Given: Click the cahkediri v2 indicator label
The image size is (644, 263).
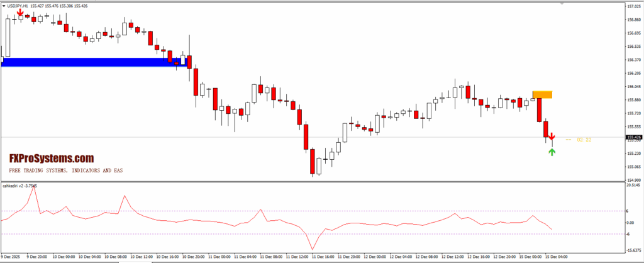Looking at the screenshot, I should coord(19,186).
